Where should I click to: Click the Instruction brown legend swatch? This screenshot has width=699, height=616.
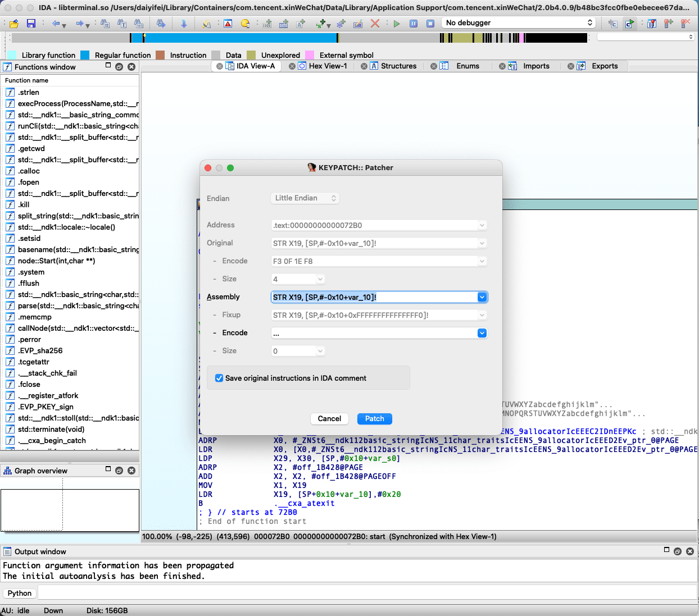tap(160, 55)
